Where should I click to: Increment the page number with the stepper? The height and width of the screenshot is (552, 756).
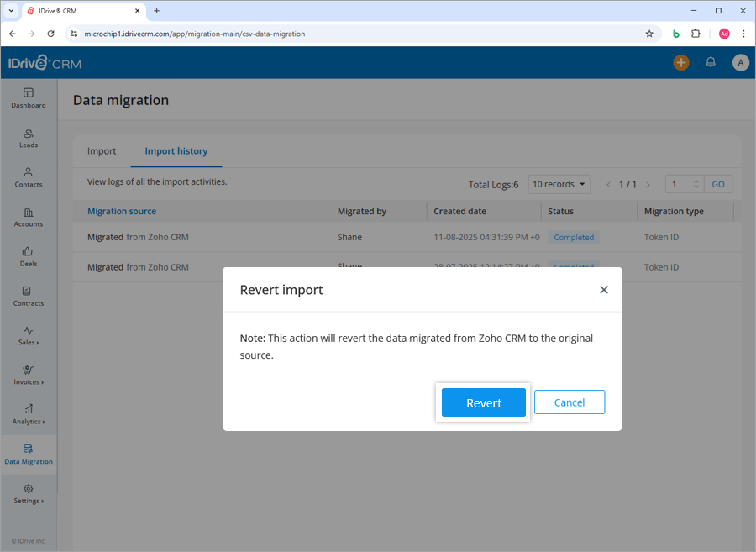696,180
